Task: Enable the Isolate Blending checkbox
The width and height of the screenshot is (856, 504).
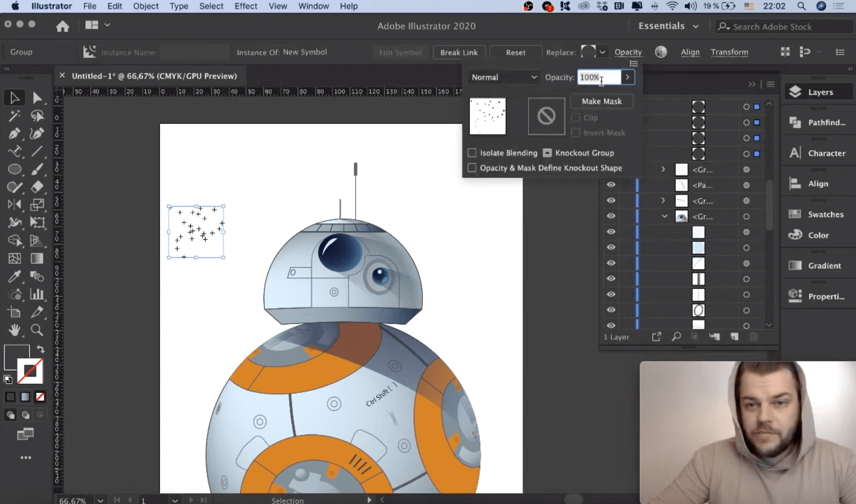Action: point(472,153)
